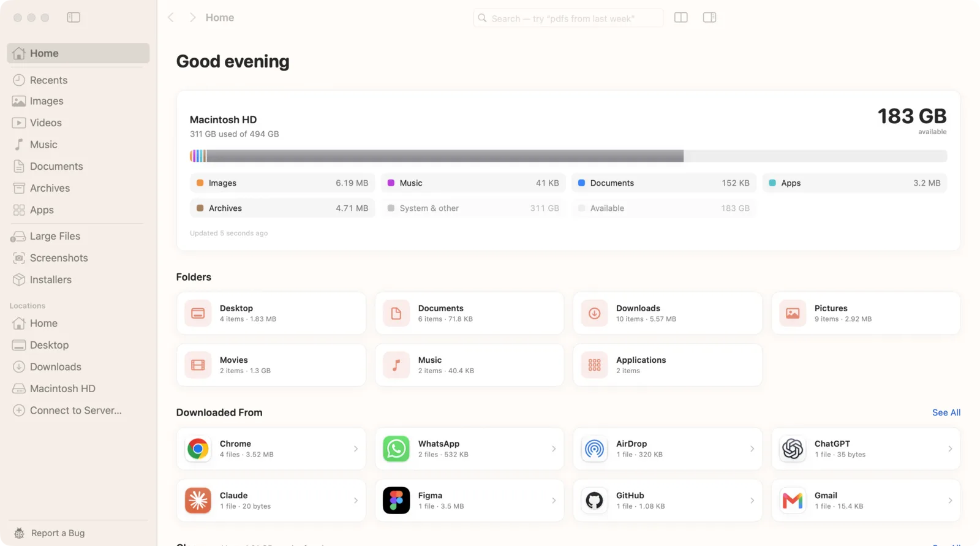Open the Applications folder card icon
Image resolution: width=980 pixels, height=546 pixels.
[x=594, y=365]
